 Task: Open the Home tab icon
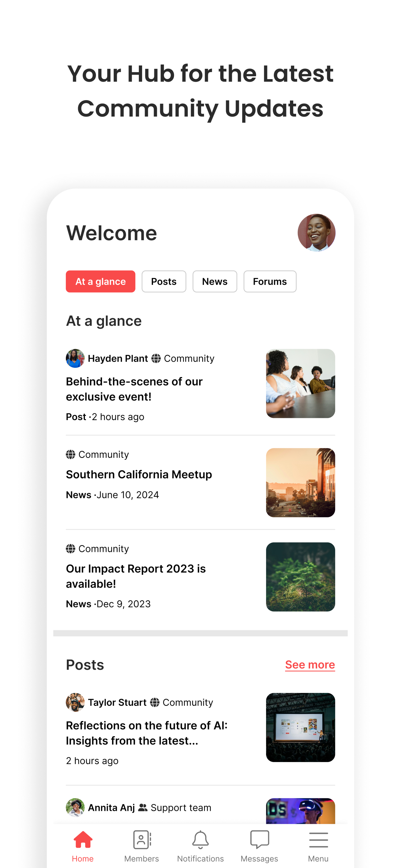click(83, 839)
